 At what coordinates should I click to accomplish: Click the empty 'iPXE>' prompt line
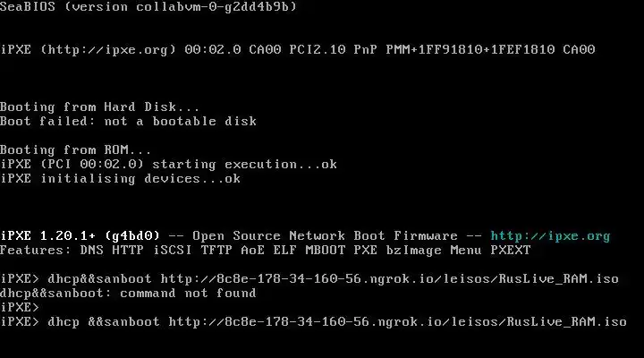click(x=20, y=308)
